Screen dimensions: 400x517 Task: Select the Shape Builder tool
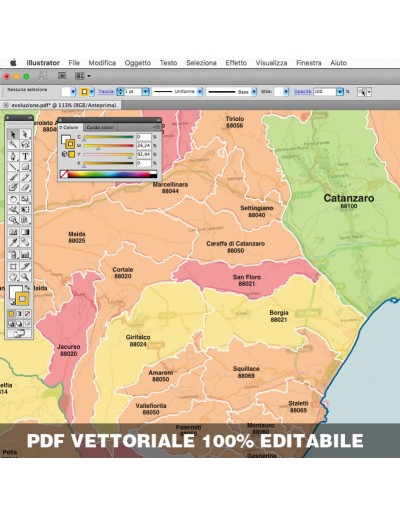click(x=13, y=220)
